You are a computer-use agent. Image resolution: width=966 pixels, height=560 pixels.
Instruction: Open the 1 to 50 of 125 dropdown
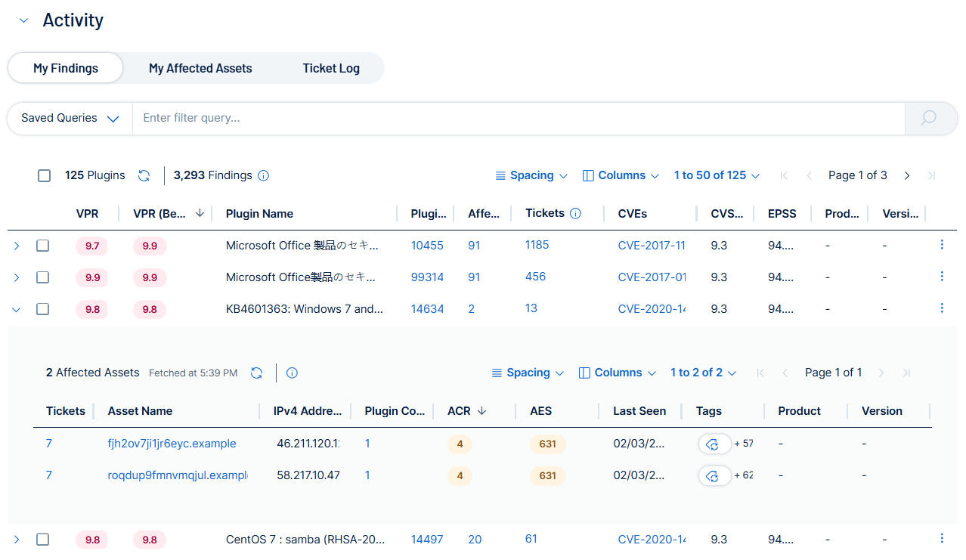(717, 175)
